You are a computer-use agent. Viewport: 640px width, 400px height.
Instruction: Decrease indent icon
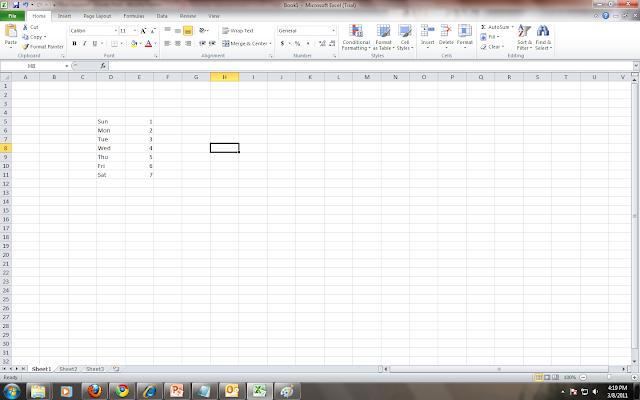pyautogui.click(x=202, y=43)
